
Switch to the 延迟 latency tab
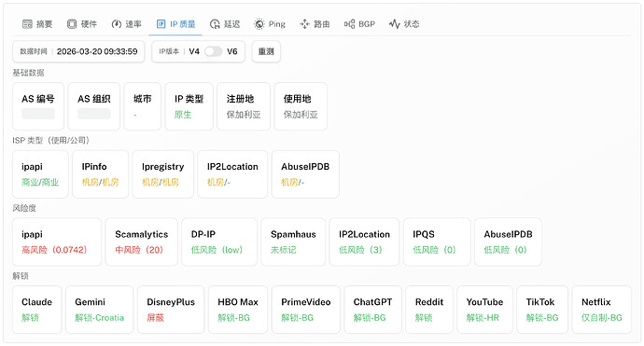point(225,24)
